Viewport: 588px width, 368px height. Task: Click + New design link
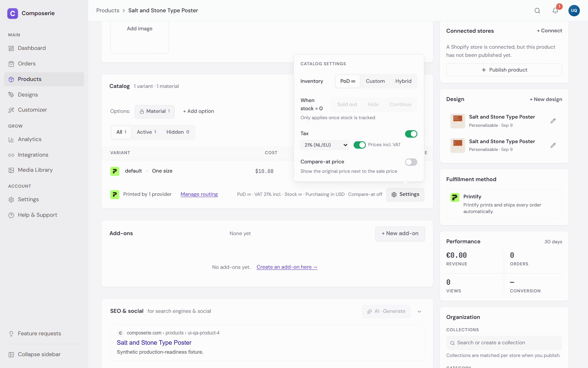(x=546, y=99)
